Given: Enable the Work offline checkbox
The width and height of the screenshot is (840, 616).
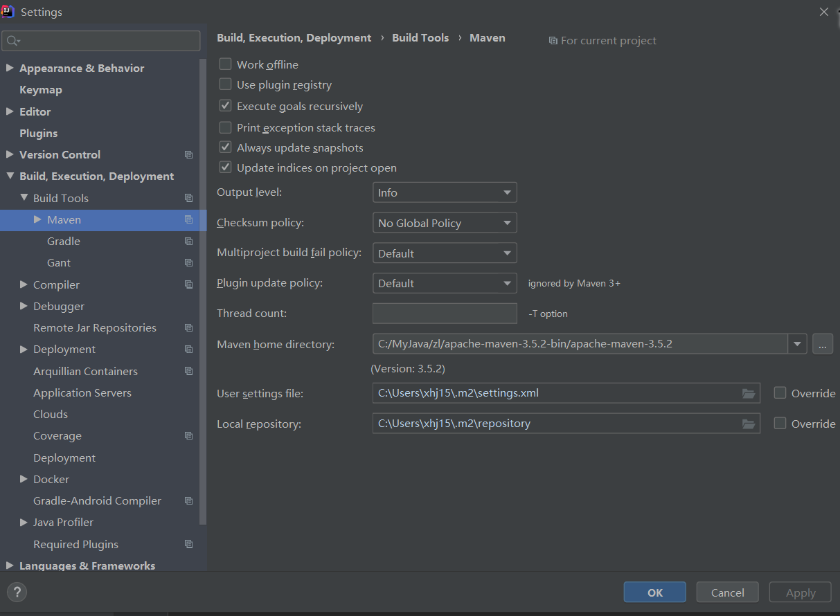Looking at the screenshot, I should [x=225, y=64].
